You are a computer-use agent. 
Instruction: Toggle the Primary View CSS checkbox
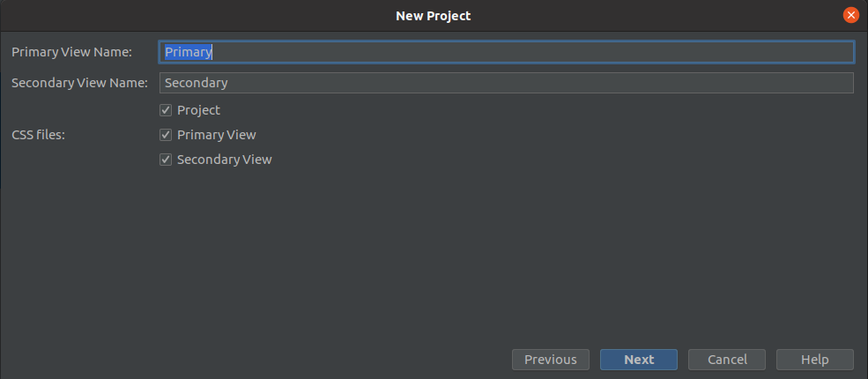(x=166, y=135)
